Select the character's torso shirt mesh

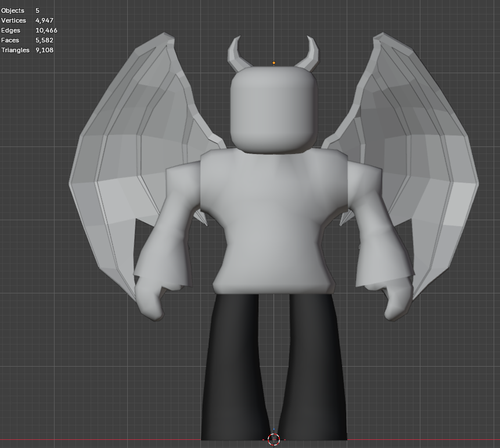(x=274, y=220)
